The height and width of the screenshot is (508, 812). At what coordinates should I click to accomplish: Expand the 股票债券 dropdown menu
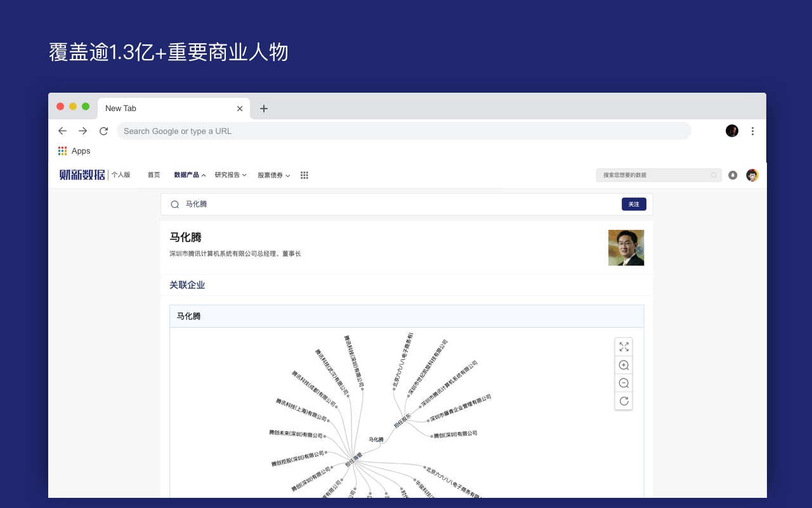274,175
